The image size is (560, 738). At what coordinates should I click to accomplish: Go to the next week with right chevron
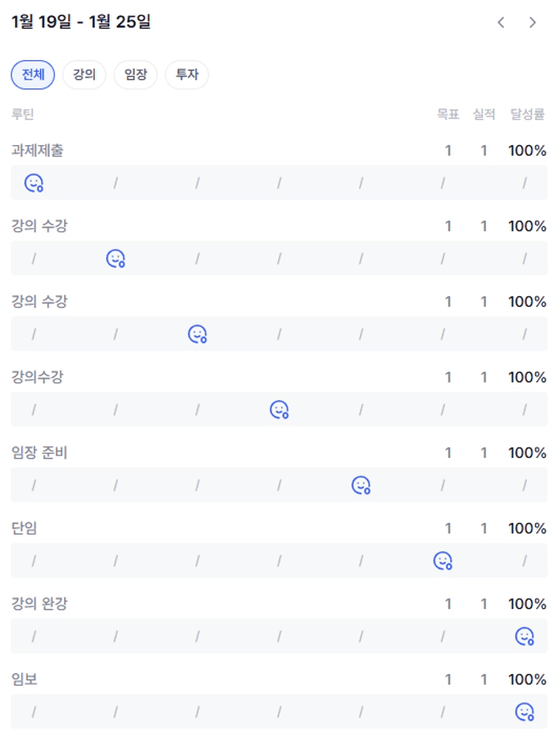[x=532, y=22]
